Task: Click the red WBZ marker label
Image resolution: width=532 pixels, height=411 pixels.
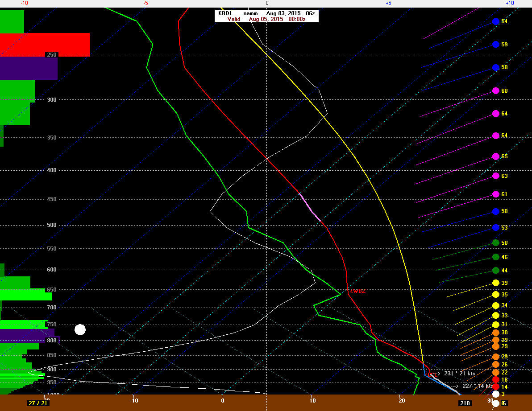Action: pyautogui.click(x=358, y=291)
